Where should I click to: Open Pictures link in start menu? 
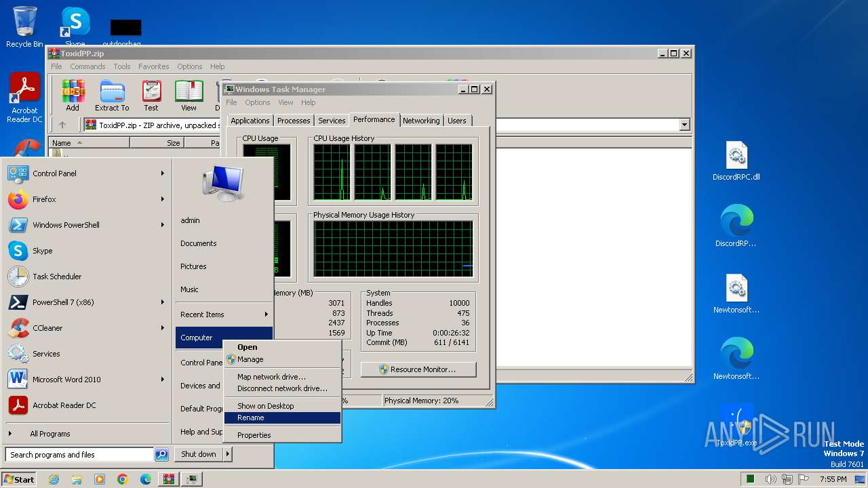click(224, 266)
